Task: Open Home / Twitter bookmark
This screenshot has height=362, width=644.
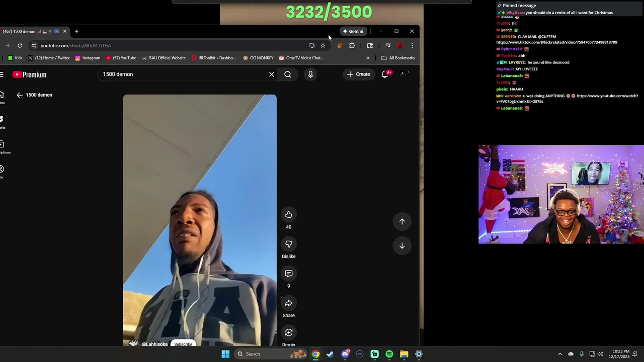Action: pyautogui.click(x=49, y=58)
